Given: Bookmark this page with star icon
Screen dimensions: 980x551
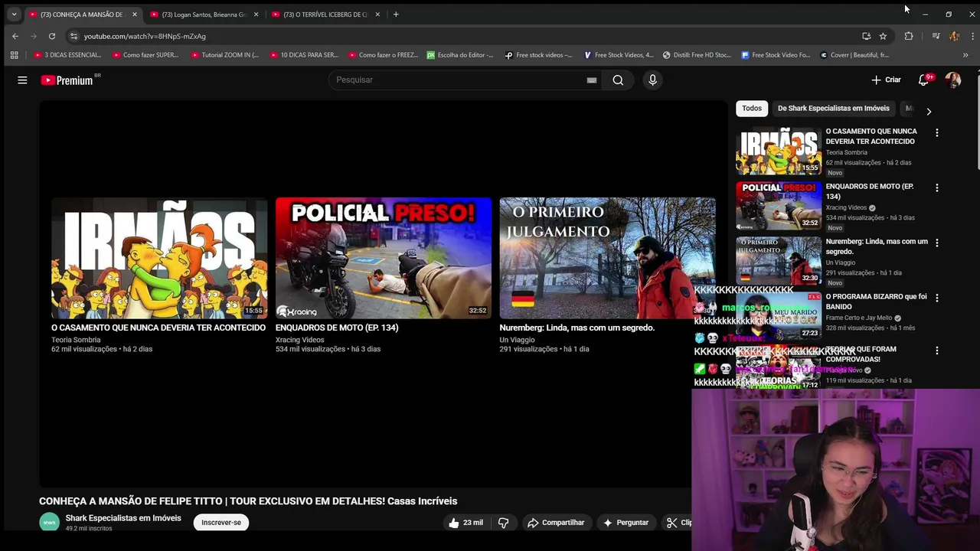Looking at the screenshot, I should 883,36.
